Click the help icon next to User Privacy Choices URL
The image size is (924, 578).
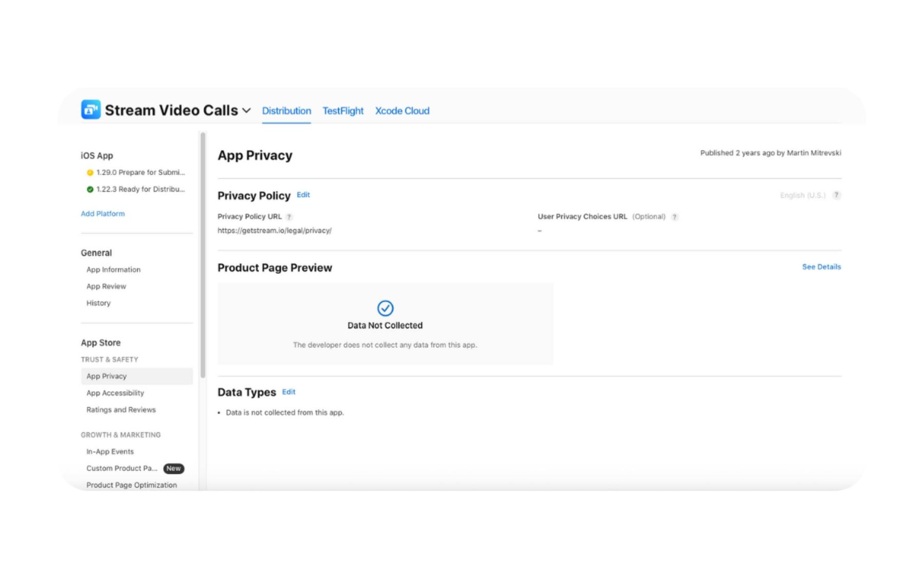[x=675, y=217]
